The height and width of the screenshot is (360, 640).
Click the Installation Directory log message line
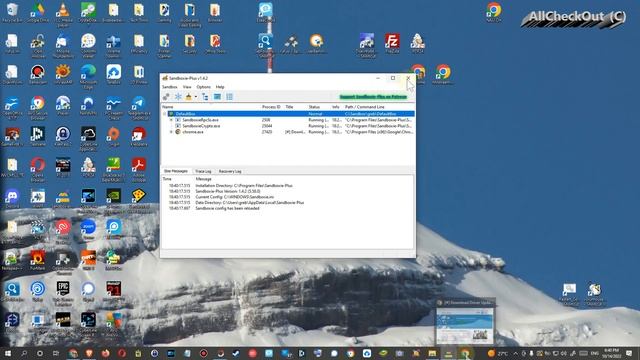[x=244, y=185]
